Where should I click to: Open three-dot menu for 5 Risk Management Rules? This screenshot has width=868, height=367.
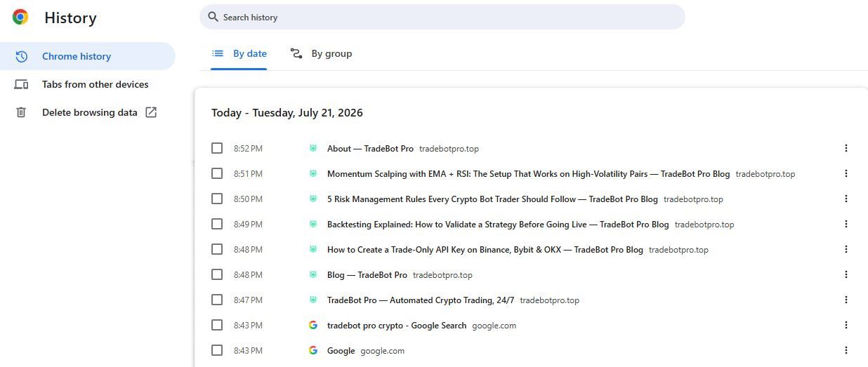tap(846, 199)
